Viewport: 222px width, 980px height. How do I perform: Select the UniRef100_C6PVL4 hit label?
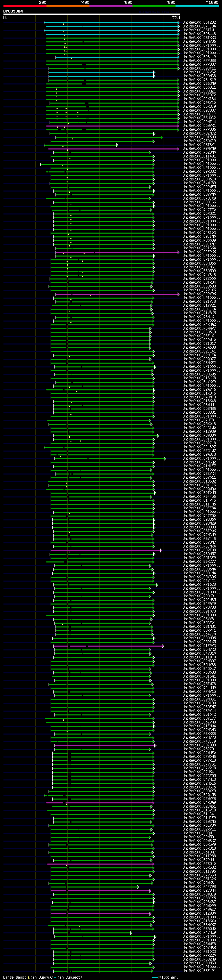pyautogui.click(x=199, y=711)
